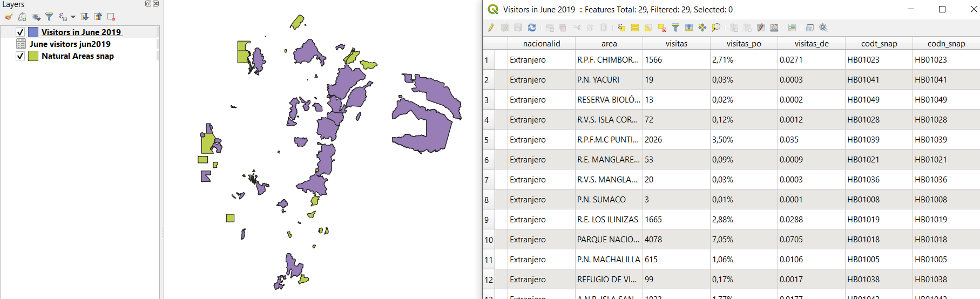Click filter features using form funnel icon
Viewport: 980px width, 299px height.
pos(675,28)
